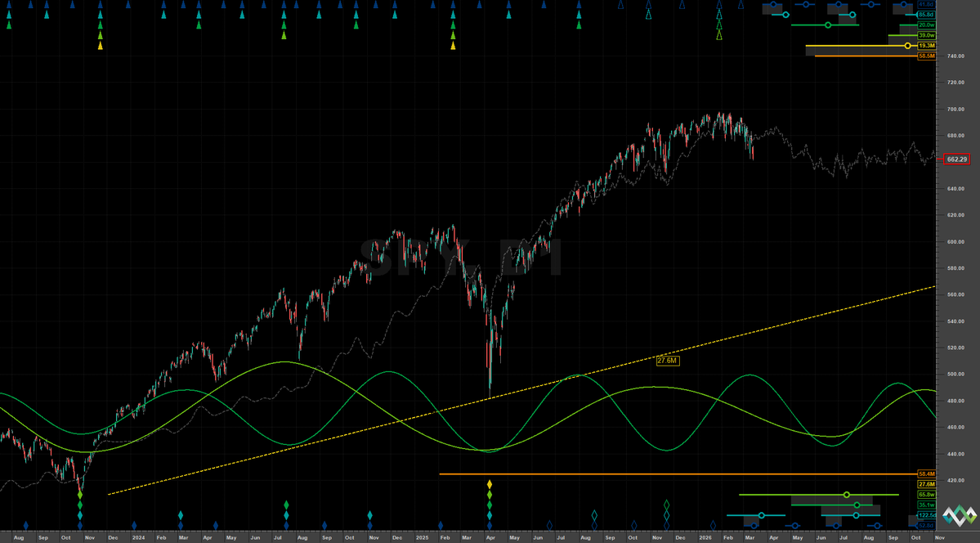The height and width of the screenshot is (543, 980).
Task: Select the orange 58.5M cycle label
Action: point(925,56)
